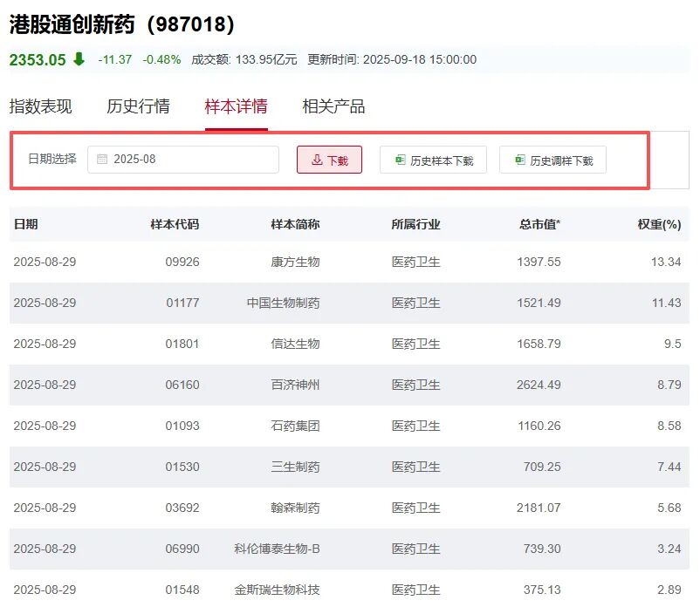Viewport: 700px width, 607px height.
Task: Click the -11.37 point change value
Action: click(115, 60)
